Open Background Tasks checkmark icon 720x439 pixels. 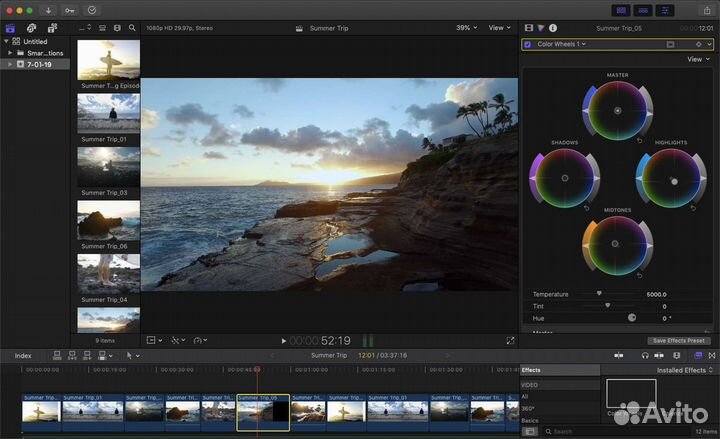click(92, 10)
